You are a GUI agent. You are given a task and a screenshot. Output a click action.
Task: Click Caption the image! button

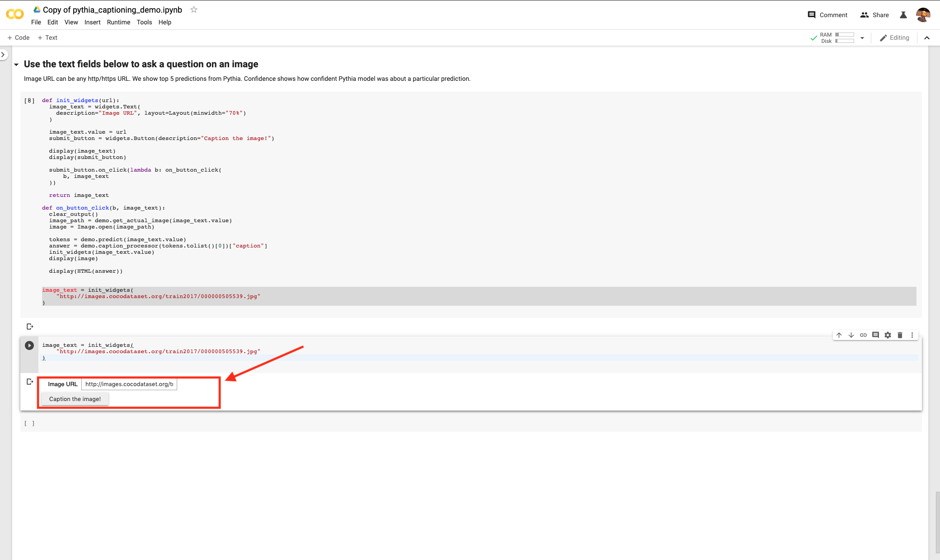tap(75, 399)
